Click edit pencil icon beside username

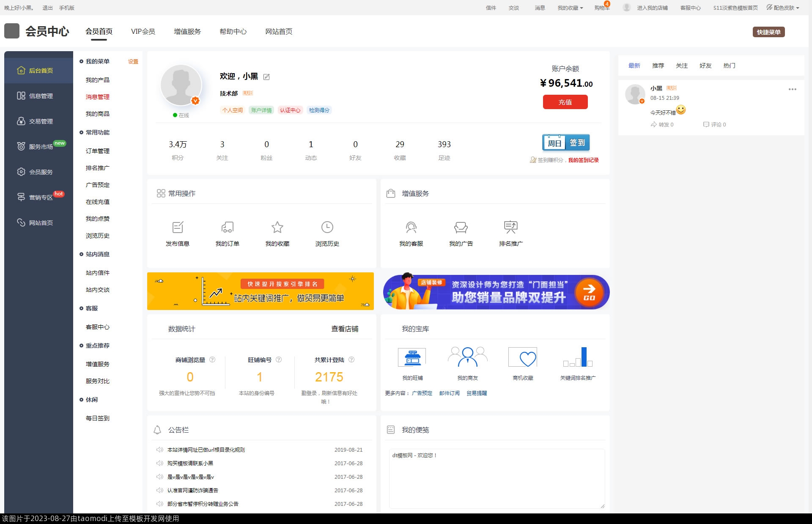(266, 77)
